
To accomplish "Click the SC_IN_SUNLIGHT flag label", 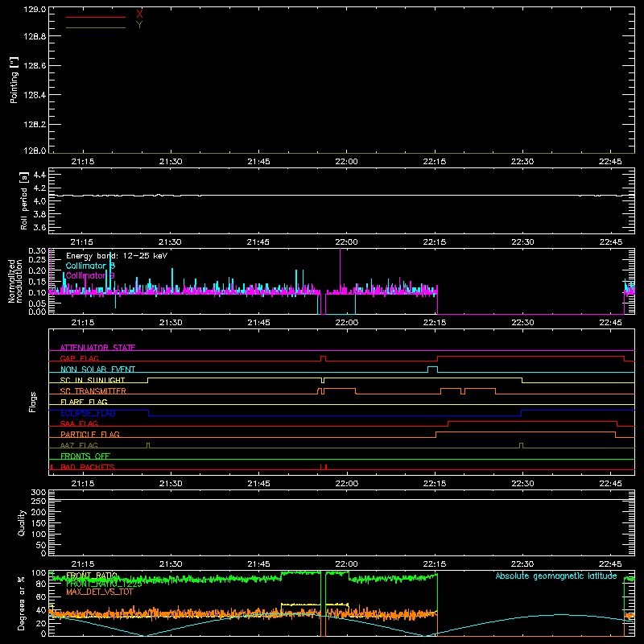I will click(93, 380).
